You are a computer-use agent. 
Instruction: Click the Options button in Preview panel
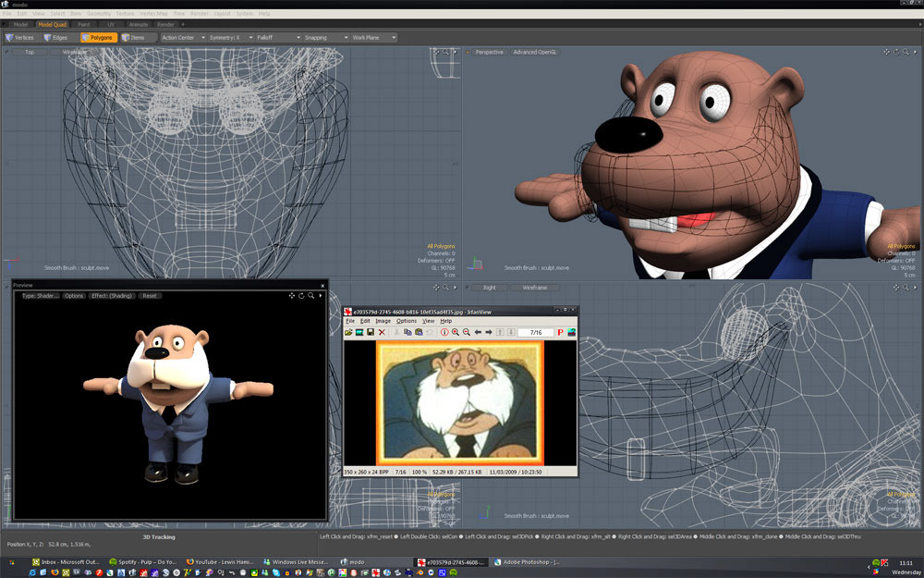click(74, 296)
